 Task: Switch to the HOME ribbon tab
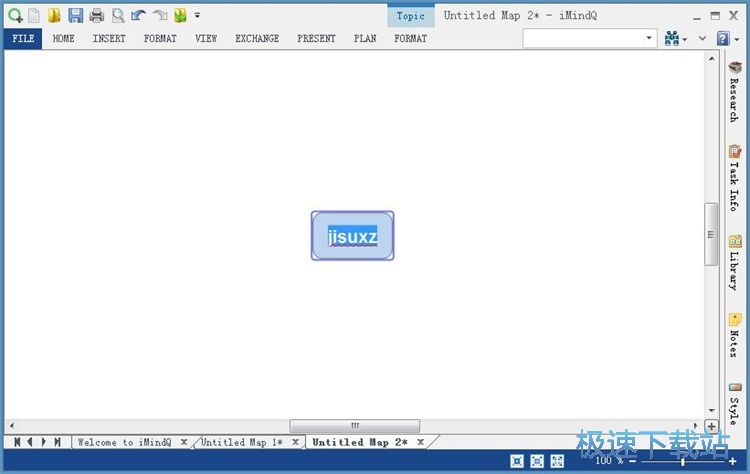63,39
